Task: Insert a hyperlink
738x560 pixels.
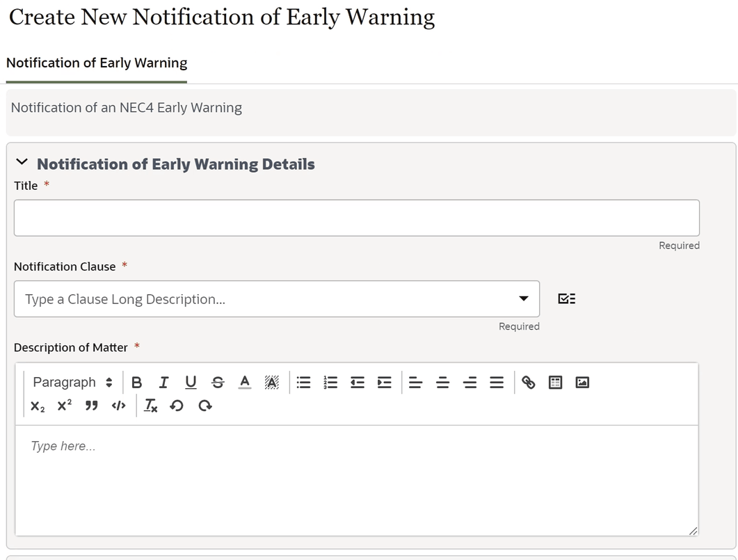Action: (528, 382)
